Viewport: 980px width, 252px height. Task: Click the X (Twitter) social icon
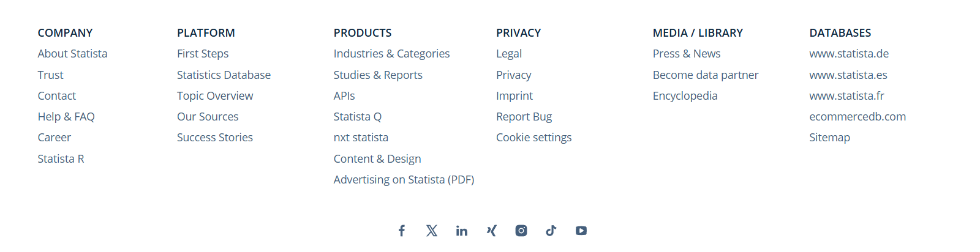432,231
